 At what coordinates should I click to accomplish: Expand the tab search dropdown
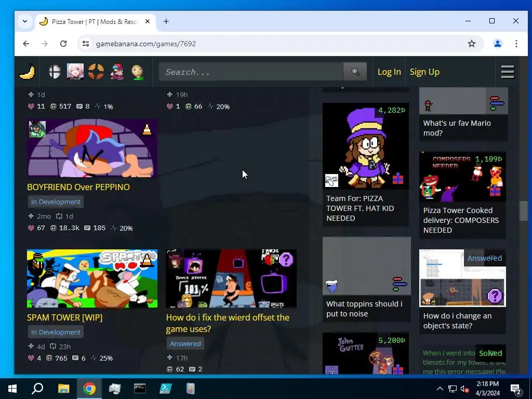click(x=25, y=21)
